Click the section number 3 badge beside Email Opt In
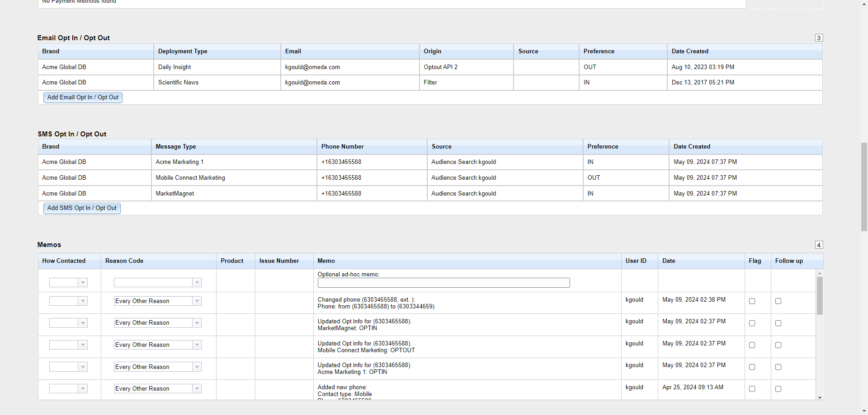Image resolution: width=868 pixels, height=415 pixels. (x=819, y=38)
